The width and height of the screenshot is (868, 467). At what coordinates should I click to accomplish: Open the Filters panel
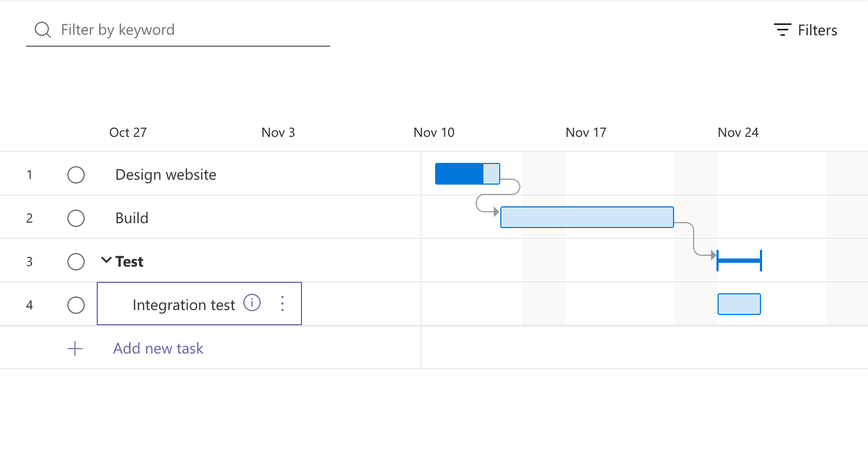tap(806, 30)
